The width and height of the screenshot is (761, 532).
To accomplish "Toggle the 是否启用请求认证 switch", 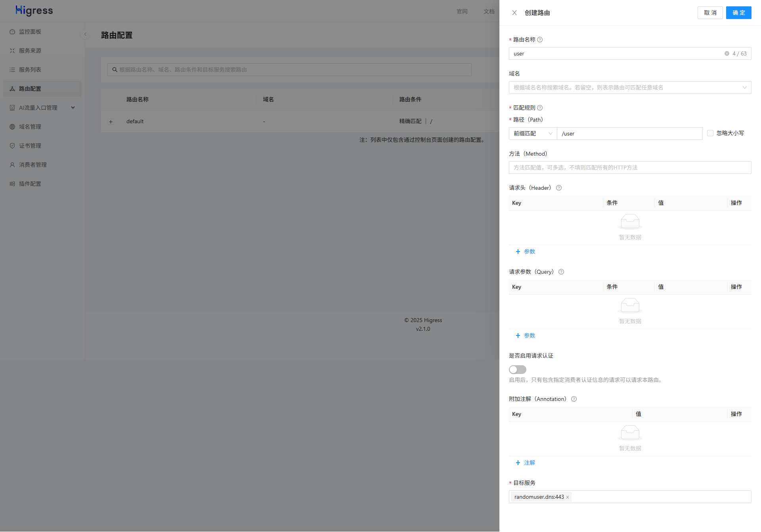I will 517,370.
